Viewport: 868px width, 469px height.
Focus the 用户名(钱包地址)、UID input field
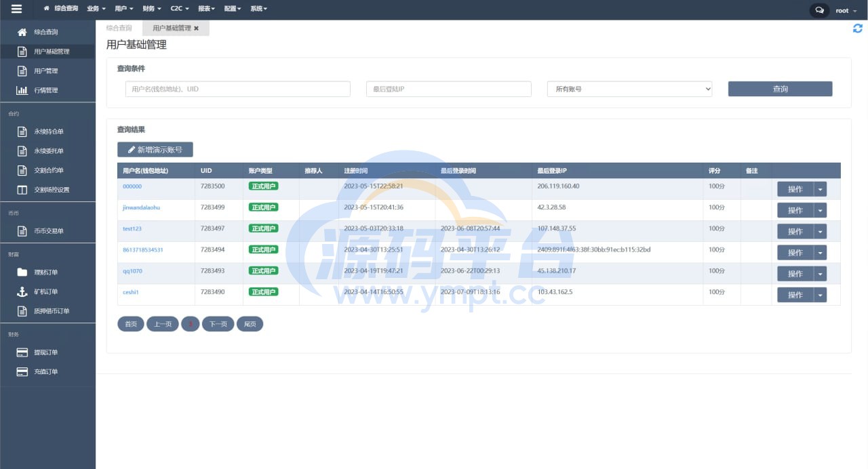pos(238,89)
